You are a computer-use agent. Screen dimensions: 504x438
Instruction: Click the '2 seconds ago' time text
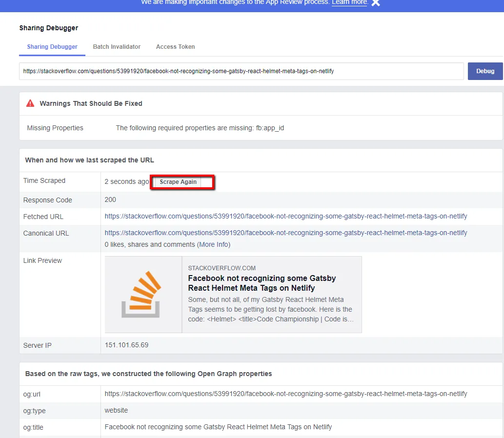click(x=127, y=181)
